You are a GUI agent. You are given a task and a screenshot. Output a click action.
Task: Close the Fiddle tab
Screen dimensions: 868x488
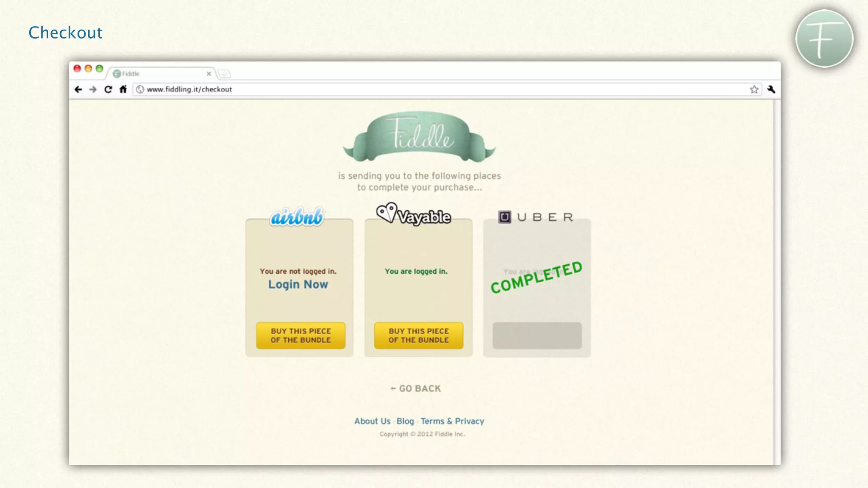[x=209, y=74]
